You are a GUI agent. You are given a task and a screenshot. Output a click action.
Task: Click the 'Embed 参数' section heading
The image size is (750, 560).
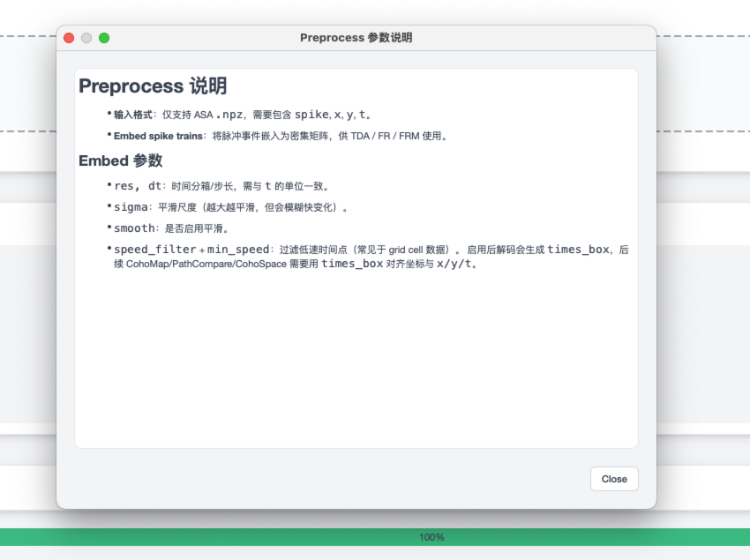click(120, 161)
